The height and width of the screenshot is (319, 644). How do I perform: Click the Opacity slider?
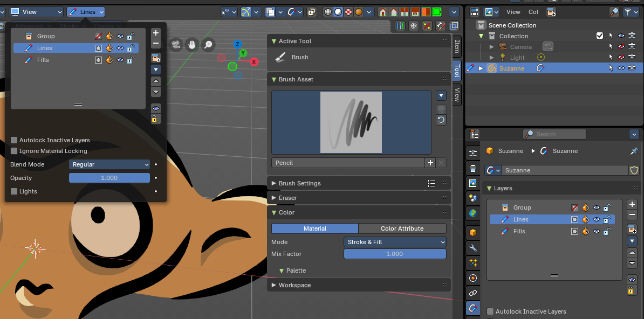109,178
